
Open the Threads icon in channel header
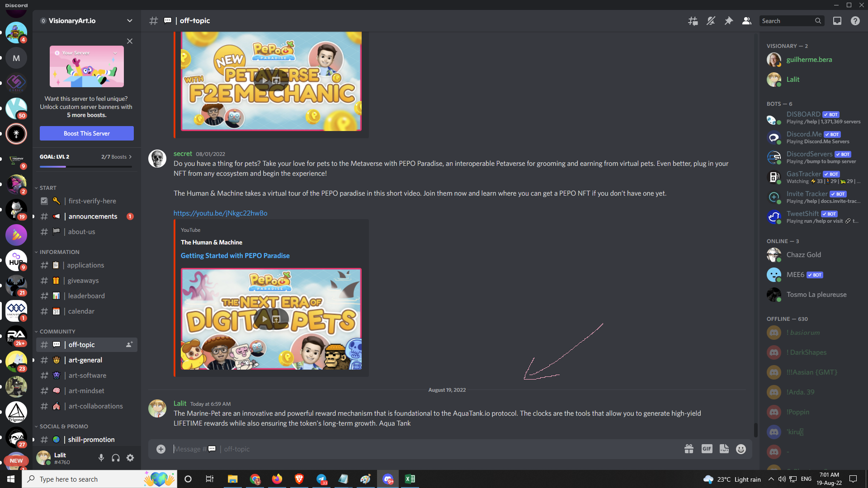pos(693,21)
